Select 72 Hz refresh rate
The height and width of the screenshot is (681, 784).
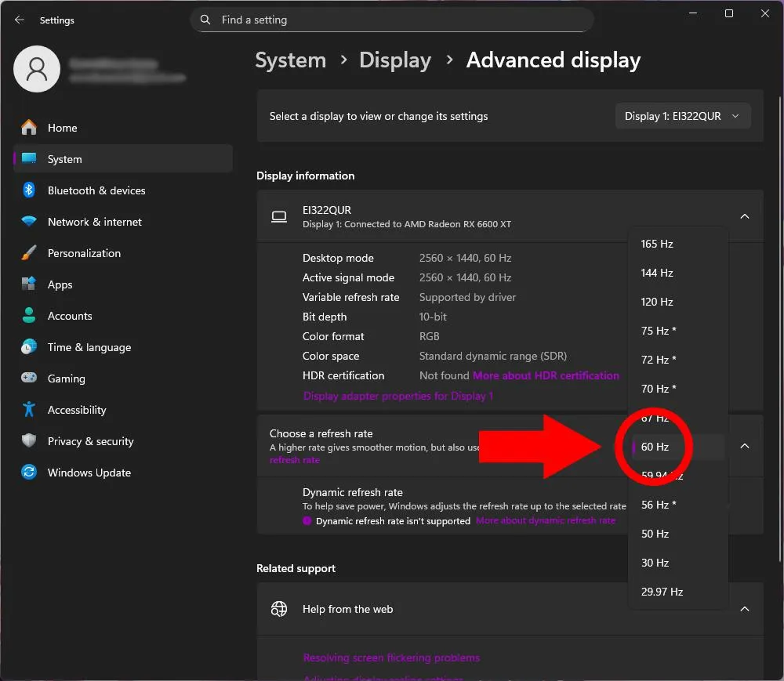(677, 360)
